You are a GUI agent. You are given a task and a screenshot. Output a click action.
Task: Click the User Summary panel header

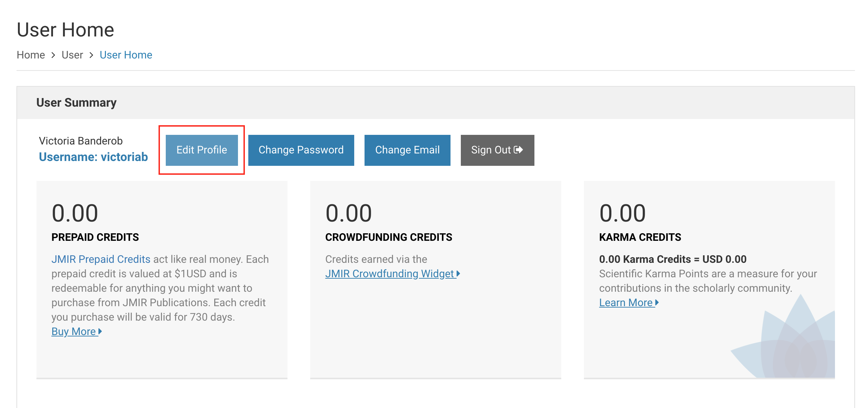point(76,103)
